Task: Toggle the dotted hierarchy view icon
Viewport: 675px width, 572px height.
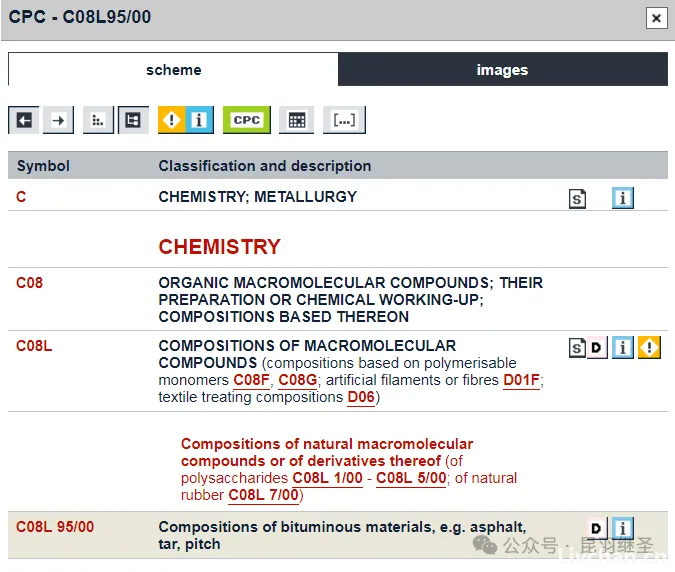Action: point(98,120)
